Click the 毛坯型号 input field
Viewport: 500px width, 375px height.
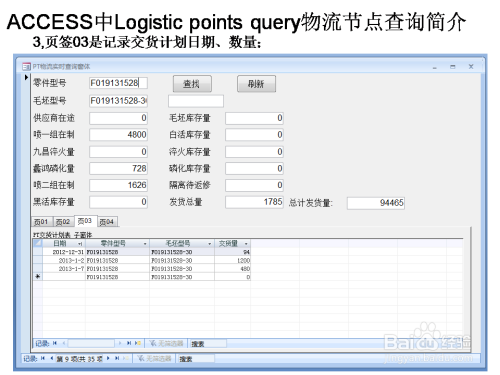(x=118, y=101)
